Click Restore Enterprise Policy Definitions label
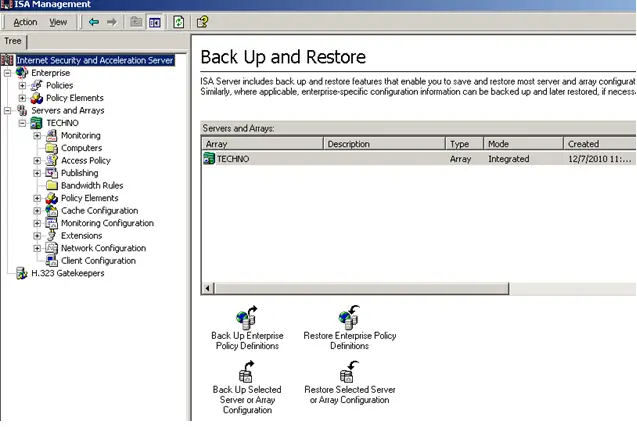 coord(349,340)
